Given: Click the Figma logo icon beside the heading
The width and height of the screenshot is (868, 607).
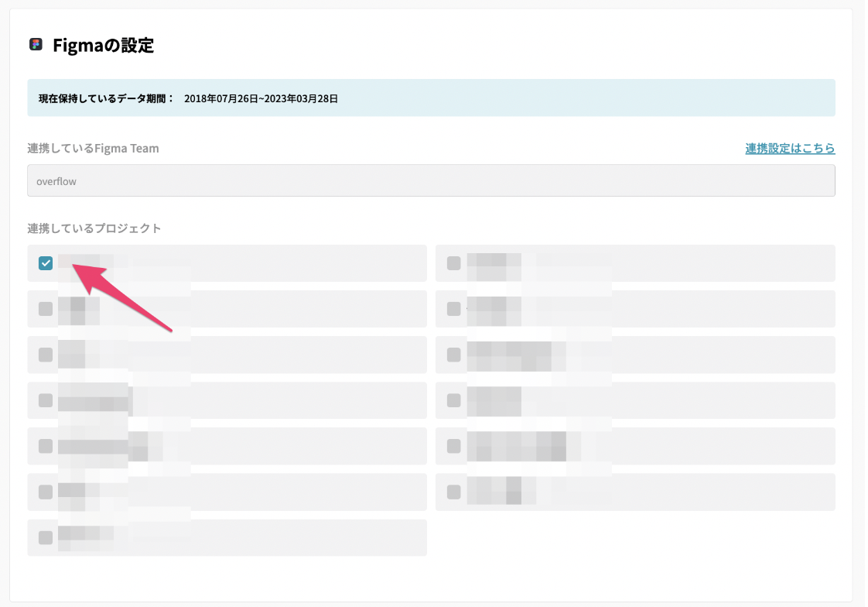Looking at the screenshot, I should 36,45.
